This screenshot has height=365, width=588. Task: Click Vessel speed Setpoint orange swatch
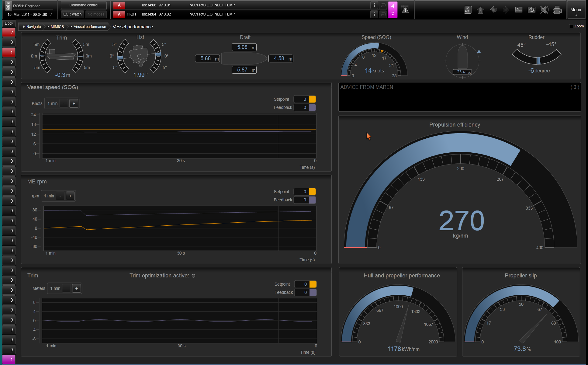tap(312, 99)
